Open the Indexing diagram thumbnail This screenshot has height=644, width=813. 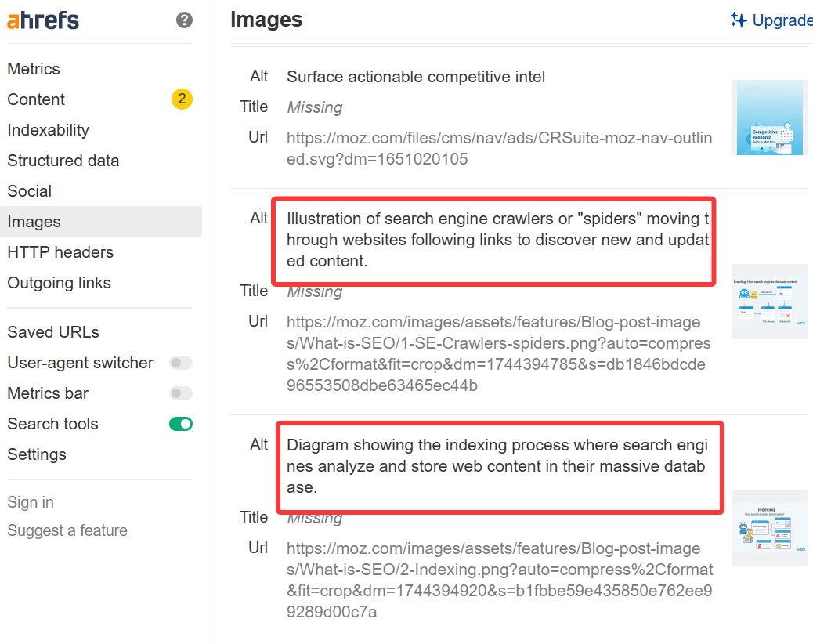[769, 528]
